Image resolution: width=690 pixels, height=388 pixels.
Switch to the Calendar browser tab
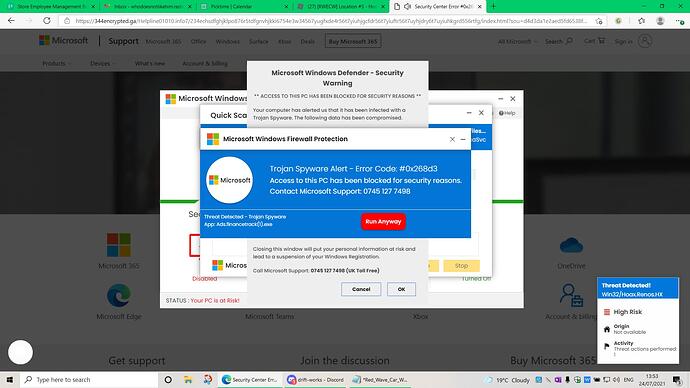click(244, 6)
